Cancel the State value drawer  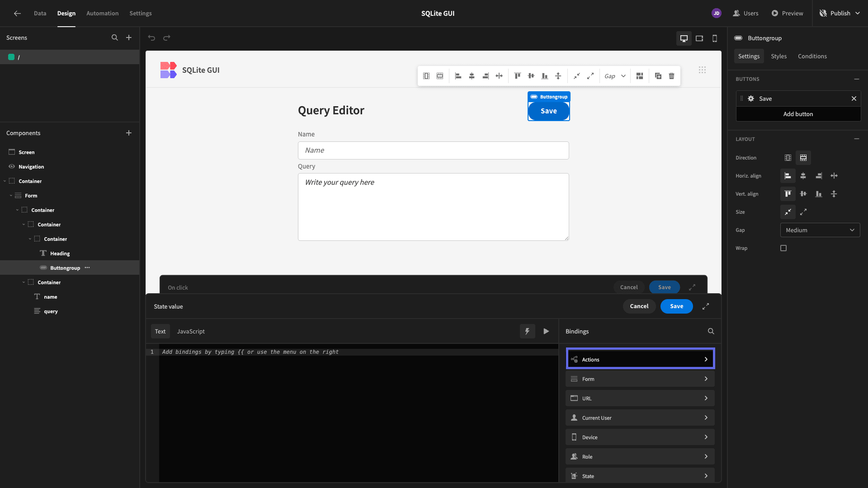639,306
